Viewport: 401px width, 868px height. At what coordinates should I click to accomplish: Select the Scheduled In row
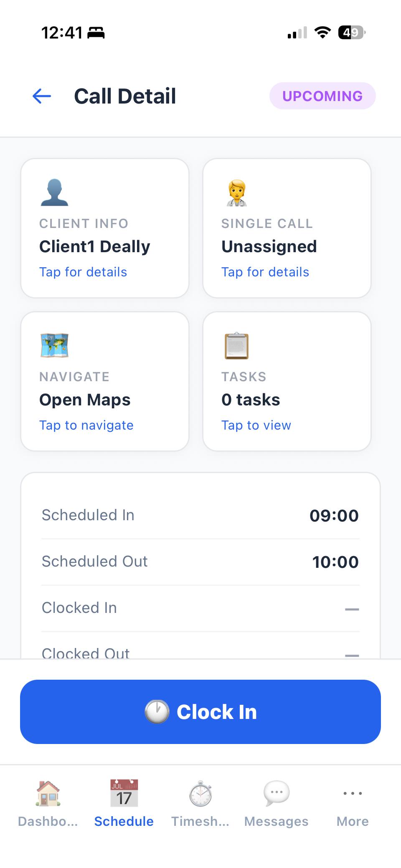200,516
